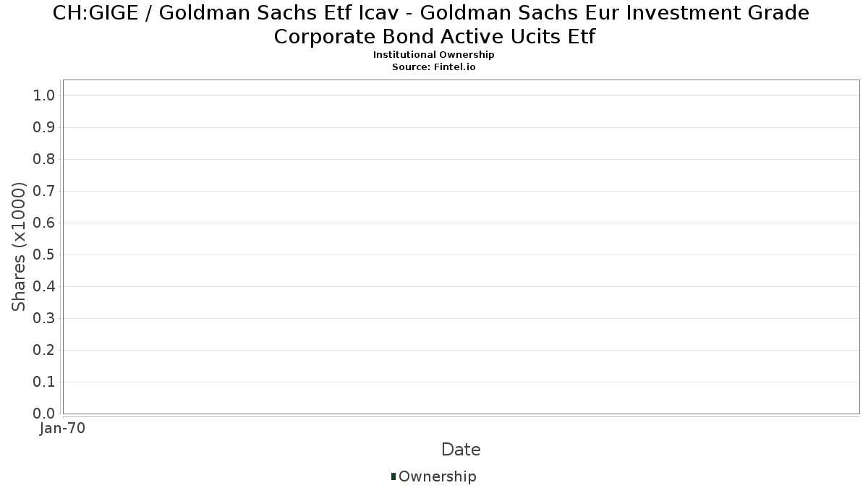This screenshot has height=488, width=868.
Task: Click the 0.4 tick on y-axis
Action: 44,287
